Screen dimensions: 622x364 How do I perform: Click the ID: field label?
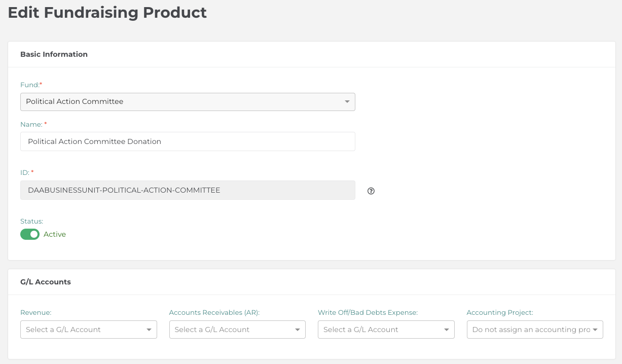point(27,172)
